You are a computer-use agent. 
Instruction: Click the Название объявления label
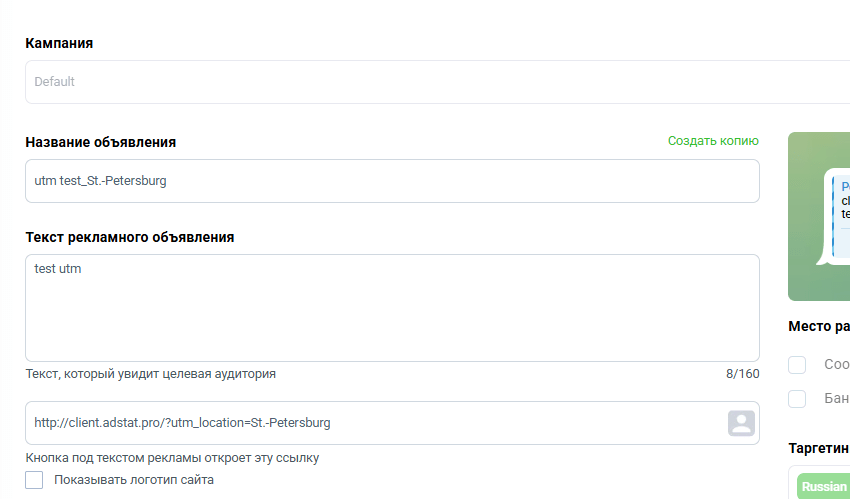[x=100, y=142]
